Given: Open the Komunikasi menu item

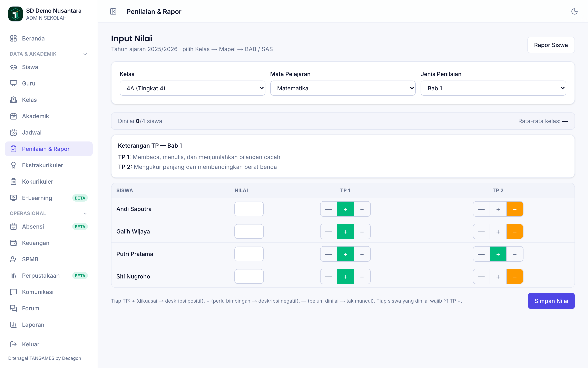Looking at the screenshot, I should coord(49,292).
